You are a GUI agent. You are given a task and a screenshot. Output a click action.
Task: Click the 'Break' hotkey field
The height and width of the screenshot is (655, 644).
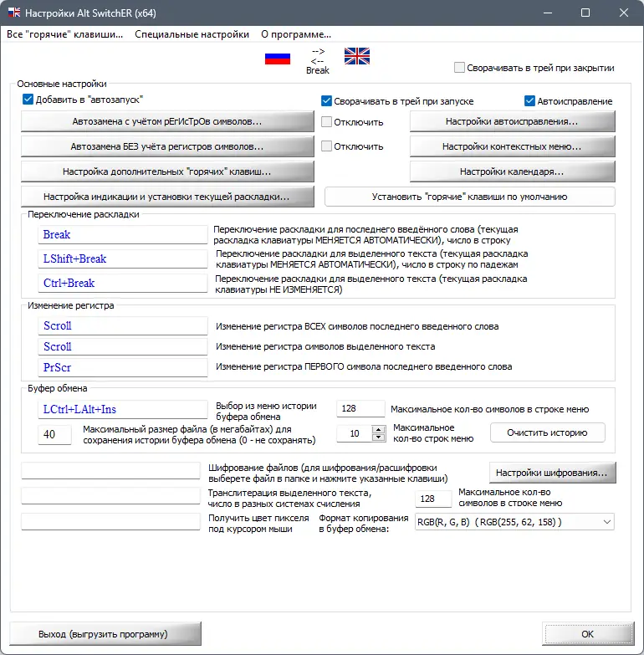[123, 235]
